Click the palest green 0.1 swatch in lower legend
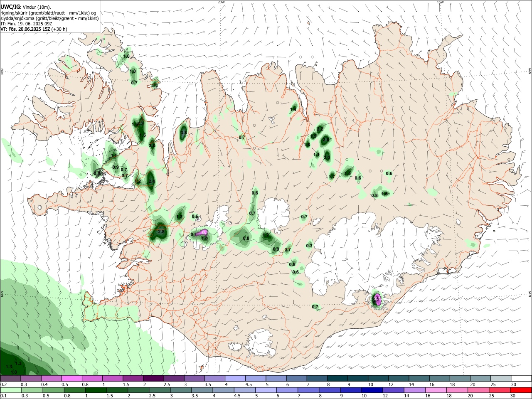The width and height of the screenshot is (532, 399). tap(11, 390)
